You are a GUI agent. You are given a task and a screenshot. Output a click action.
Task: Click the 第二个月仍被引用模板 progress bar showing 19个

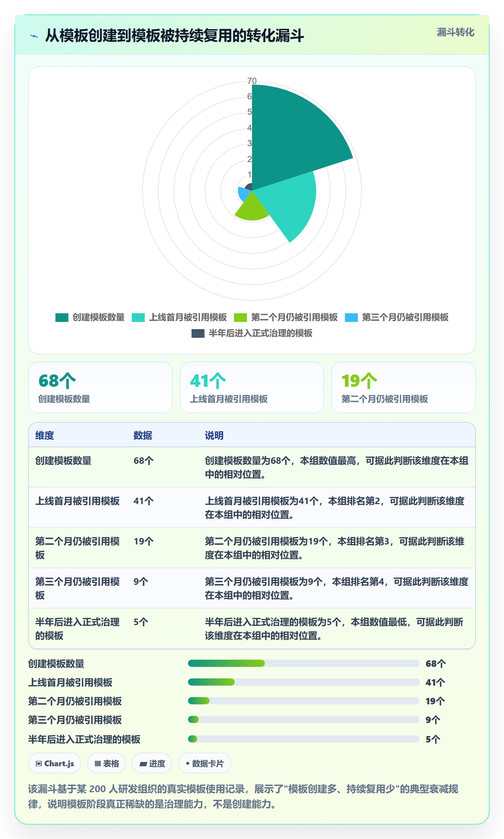(304, 701)
